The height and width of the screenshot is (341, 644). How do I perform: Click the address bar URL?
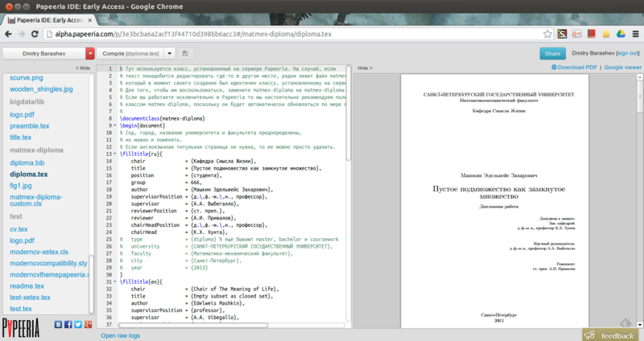(193, 34)
